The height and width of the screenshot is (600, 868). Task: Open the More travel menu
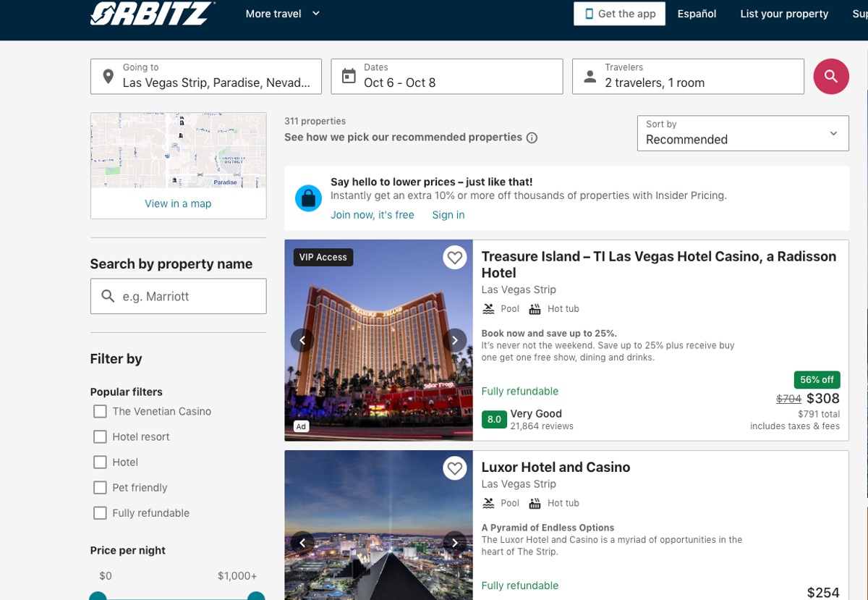tap(282, 14)
